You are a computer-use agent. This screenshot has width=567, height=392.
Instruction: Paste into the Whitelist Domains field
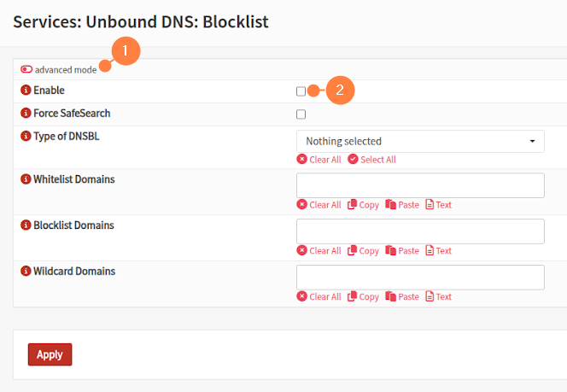click(402, 205)
